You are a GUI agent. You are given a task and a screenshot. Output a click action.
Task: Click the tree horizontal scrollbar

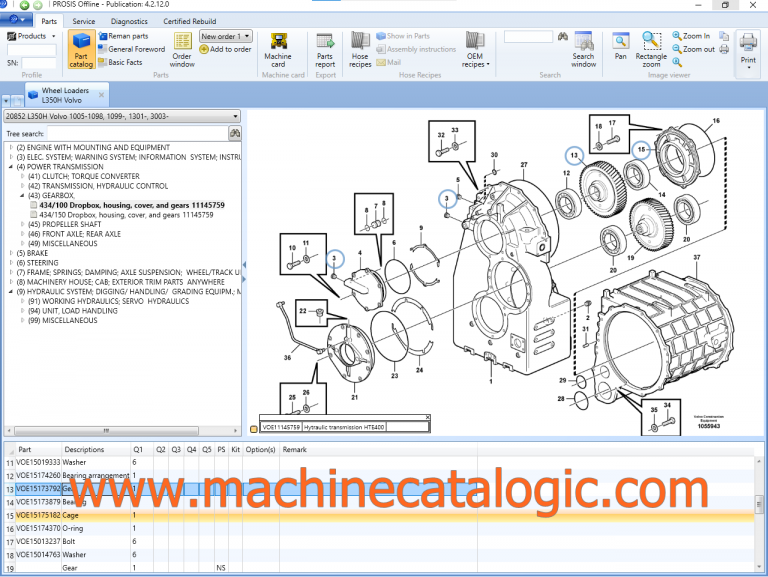coord(106,431)
